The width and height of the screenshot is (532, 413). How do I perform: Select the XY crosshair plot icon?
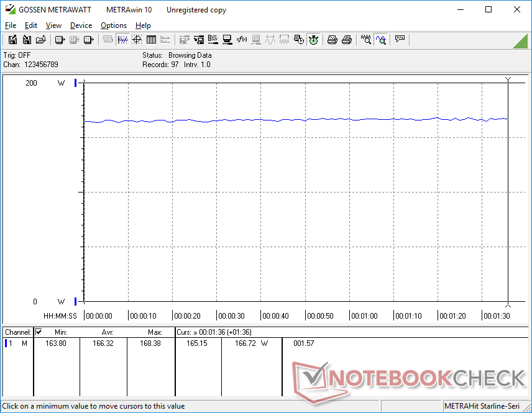point(137,40)
